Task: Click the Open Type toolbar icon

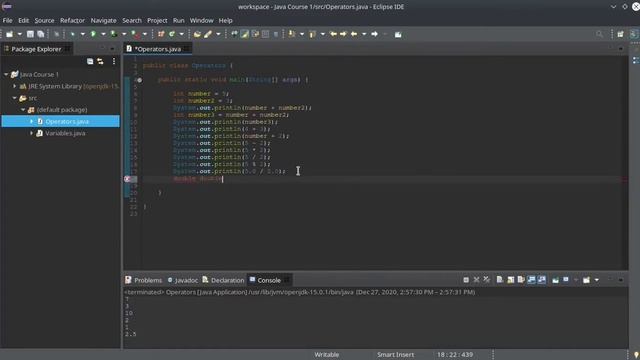Action: [x=197, y=34]
